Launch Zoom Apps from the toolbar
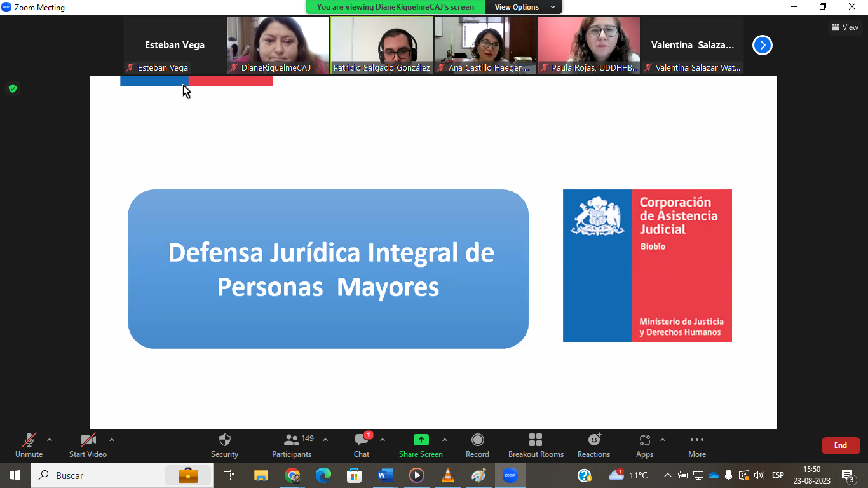Screen dimensions: 868x488 [644, 445]
